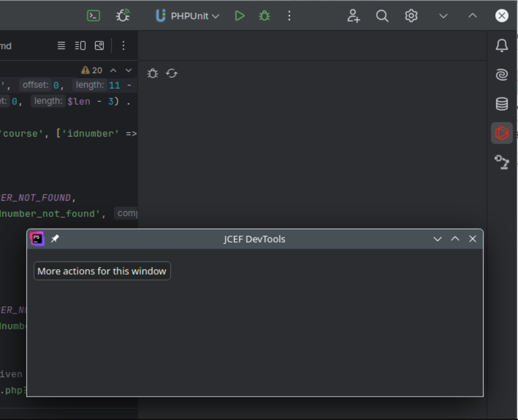This screenshot has height=420, width=518.
Task: Close the JCEF DevTools window
Action: point(473,239)
